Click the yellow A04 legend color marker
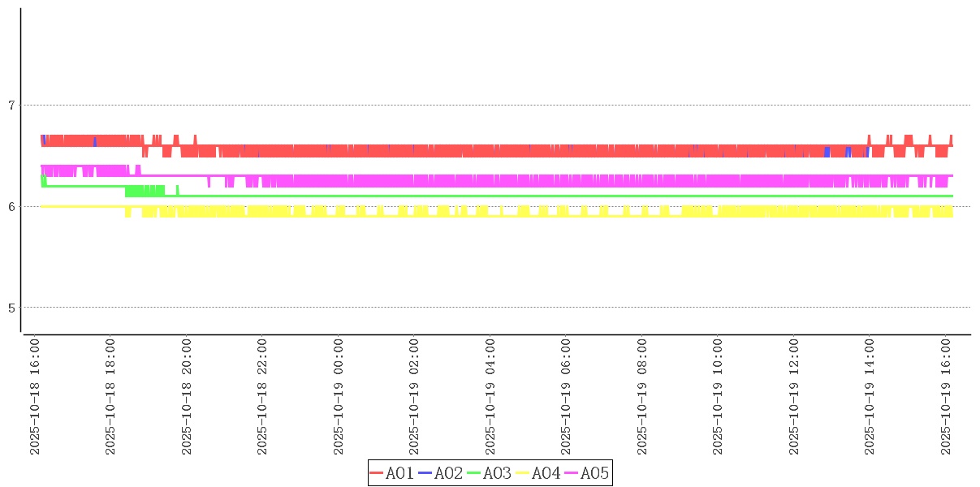This screenshot has height=487, width=980. pos(522,473)
